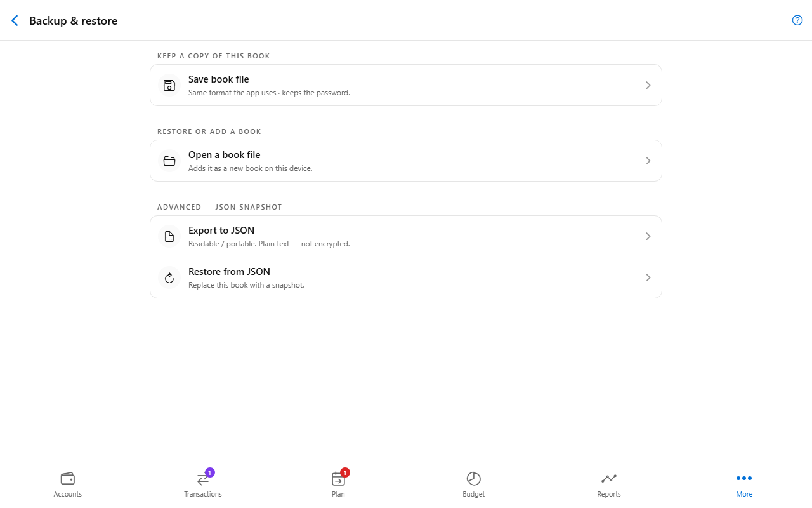
Task: Switch to the Transactions tab
Action: (x=203, y=485)
